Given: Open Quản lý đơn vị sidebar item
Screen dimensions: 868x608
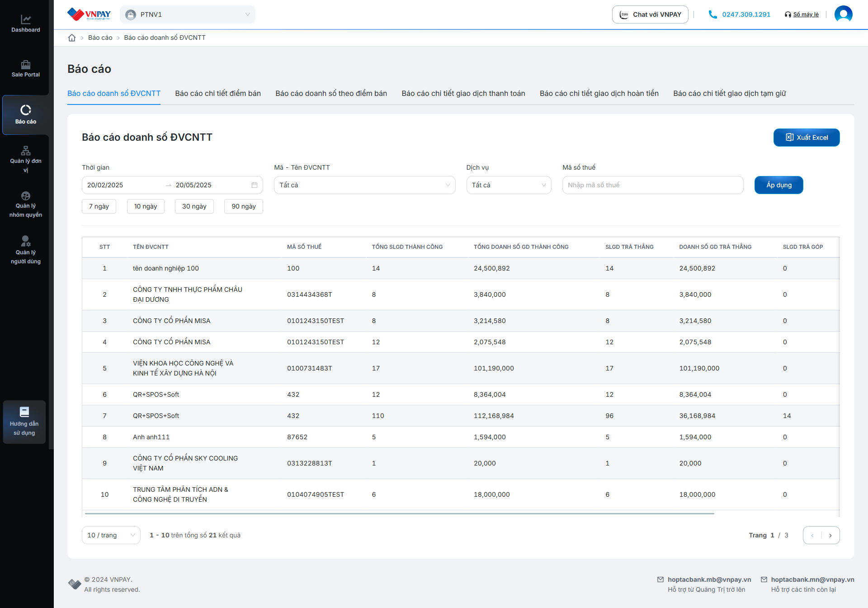Looking at the screenshot, I should 26,159.
